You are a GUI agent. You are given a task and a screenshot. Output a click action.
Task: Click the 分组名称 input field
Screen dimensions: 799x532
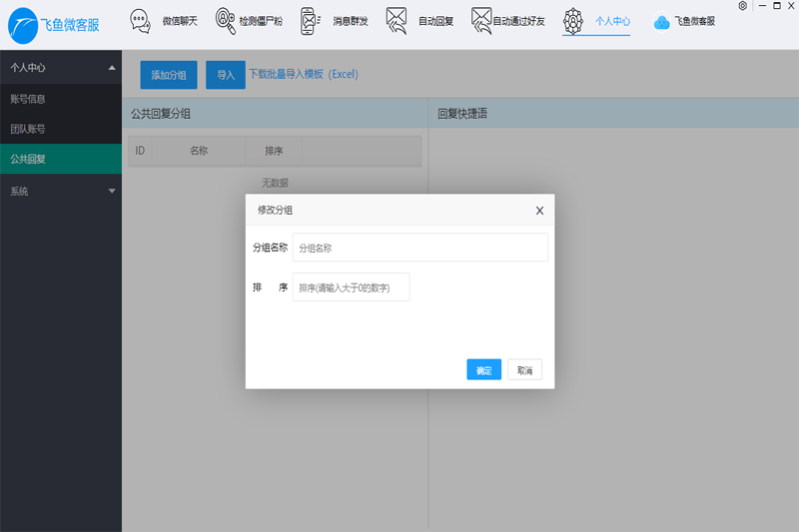point(419,248)
